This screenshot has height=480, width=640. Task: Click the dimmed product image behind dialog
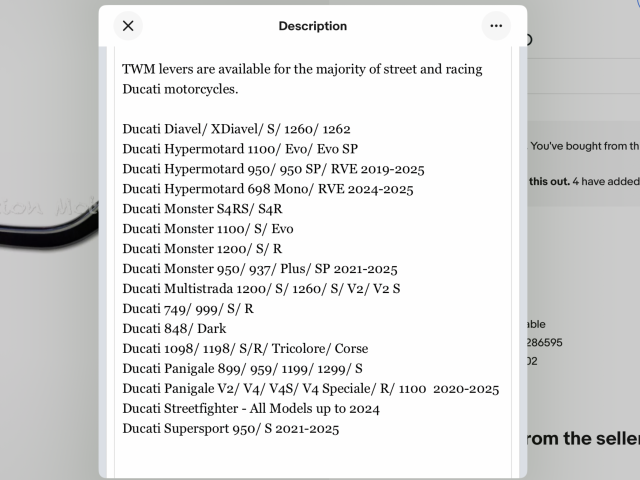[49, 220]
